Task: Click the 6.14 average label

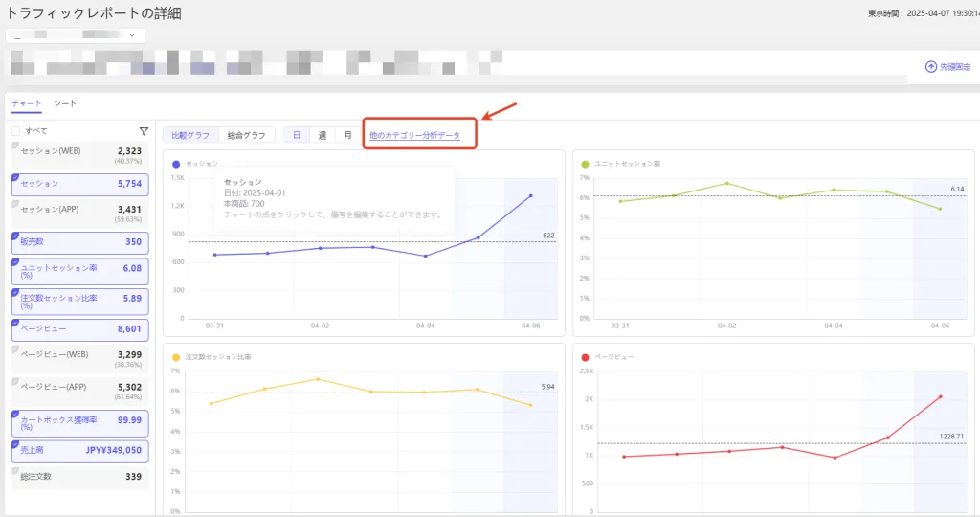Action: coord(957,189)
